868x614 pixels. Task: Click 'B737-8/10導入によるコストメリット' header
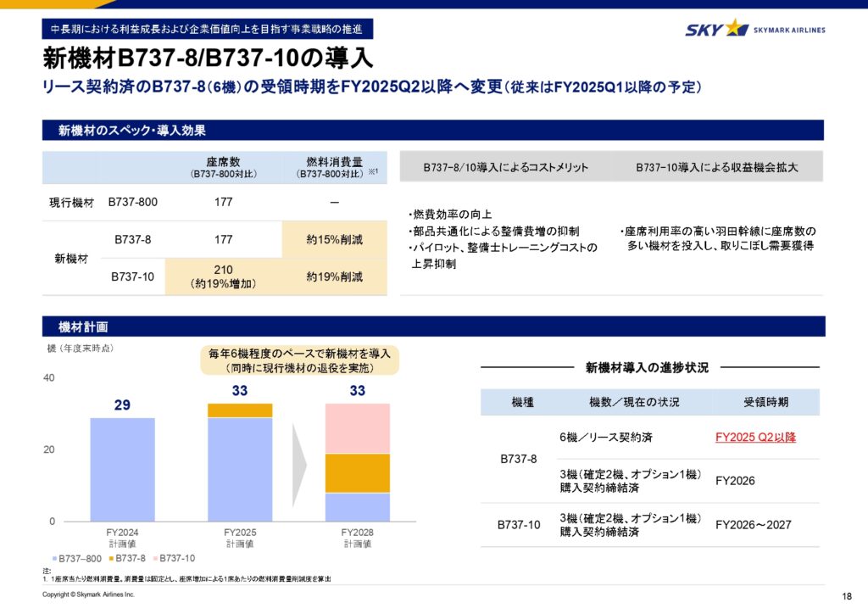tap(505, 167)
